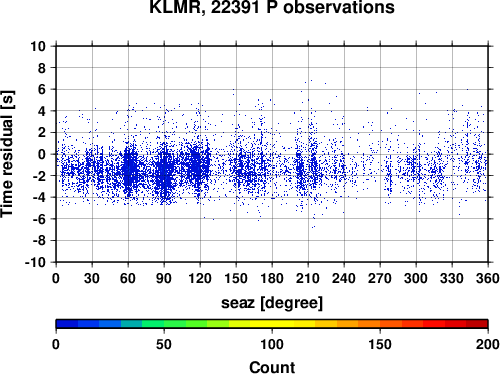500x374 pixels.
Task: Click the colorbar tick label 50
Action: click(164, 344)
